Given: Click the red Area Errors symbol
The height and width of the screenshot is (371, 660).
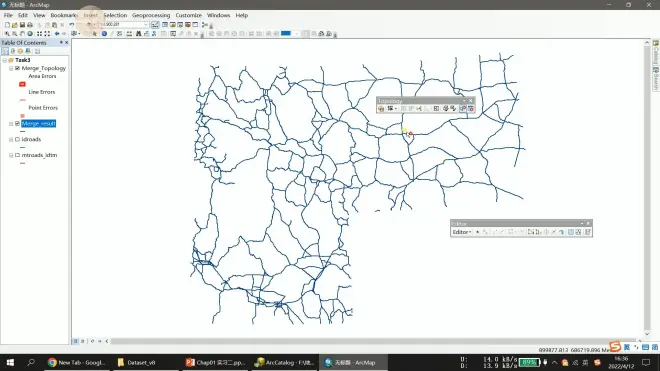Looking at the screenshot, I should pyautogui.click(x=22, y=84).
